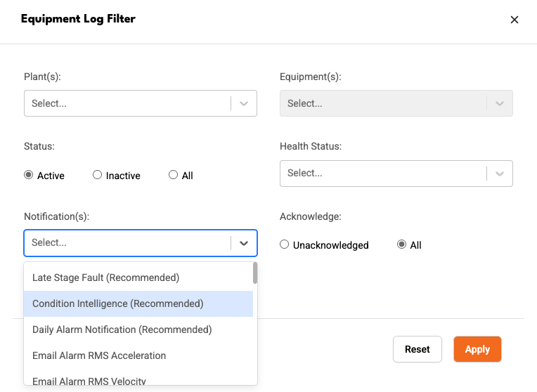Click the Equipment(s) select box

click(396, 103)
